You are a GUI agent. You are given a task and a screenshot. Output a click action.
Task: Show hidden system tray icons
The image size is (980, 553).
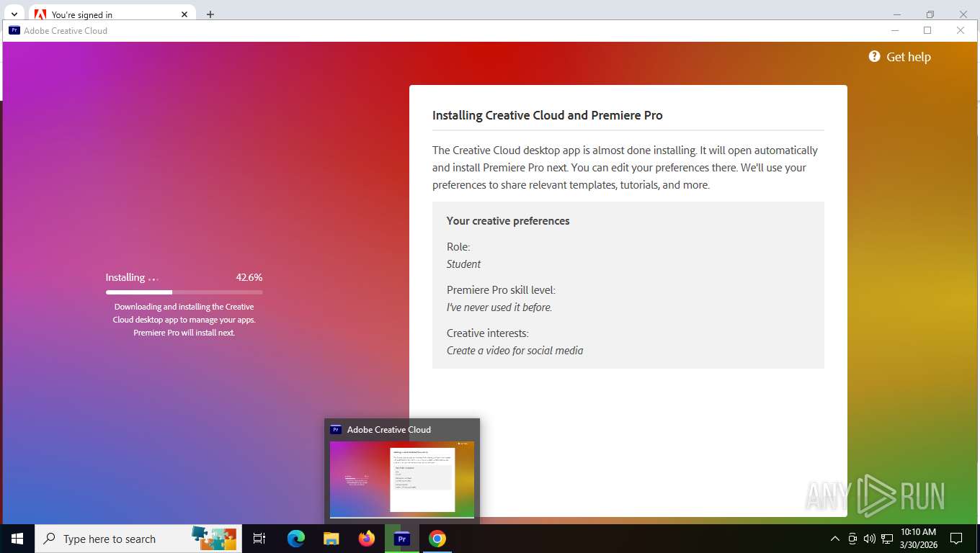coord(835,539)
